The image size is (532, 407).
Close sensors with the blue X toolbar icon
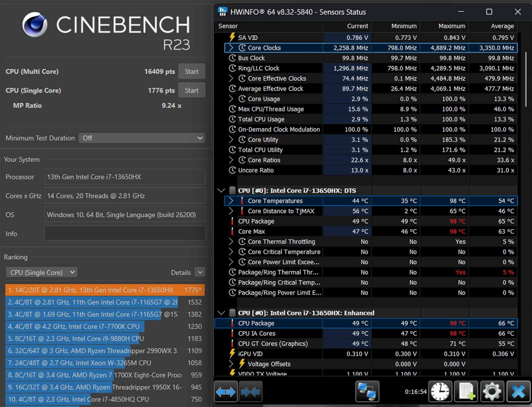[518, 391]
